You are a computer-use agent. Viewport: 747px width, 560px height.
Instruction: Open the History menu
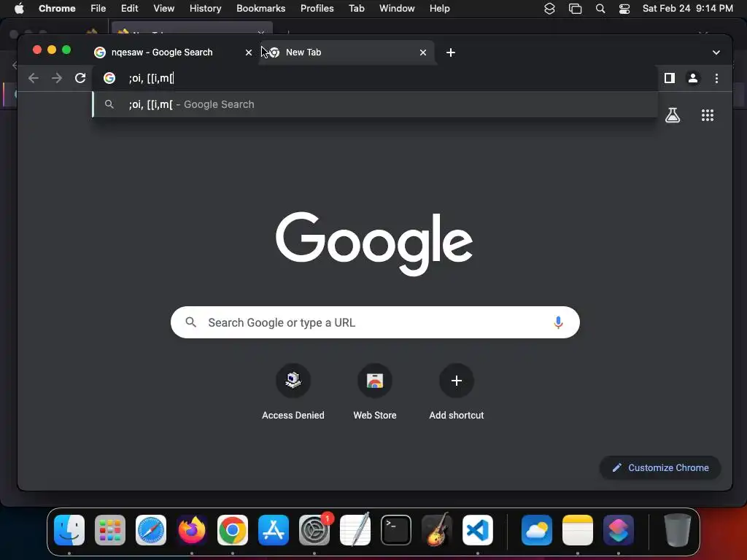tap(205, 8)
